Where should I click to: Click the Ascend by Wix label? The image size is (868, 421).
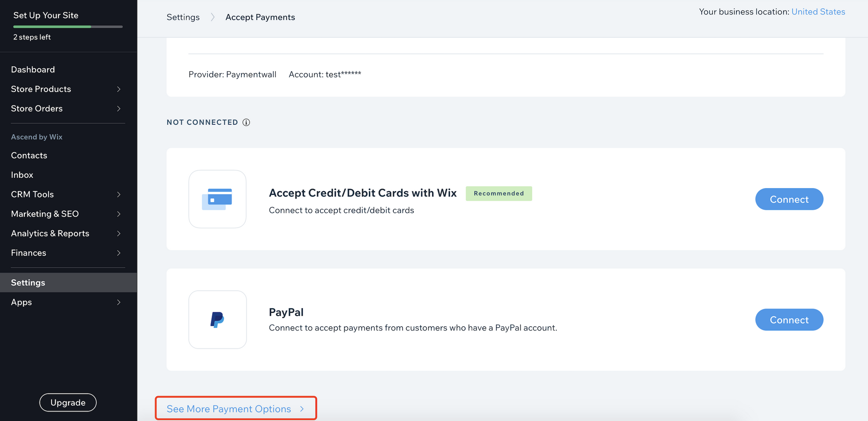(x=37, y=137)
